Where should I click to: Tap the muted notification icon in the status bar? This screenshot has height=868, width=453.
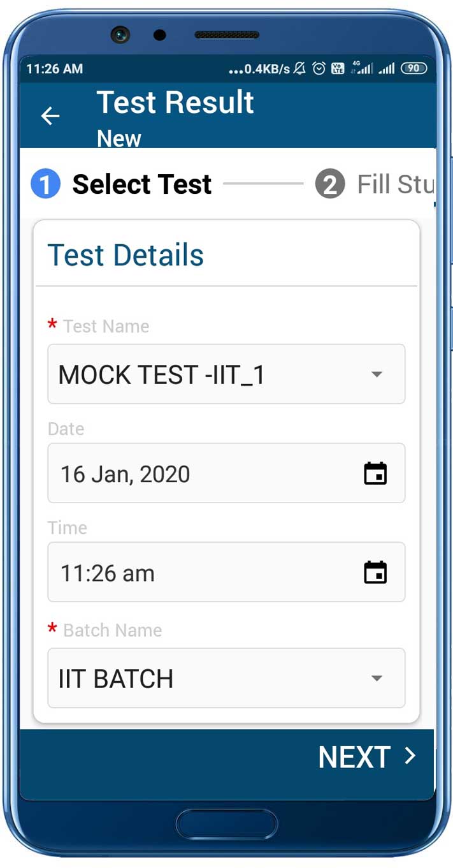[x=298, y=68]
